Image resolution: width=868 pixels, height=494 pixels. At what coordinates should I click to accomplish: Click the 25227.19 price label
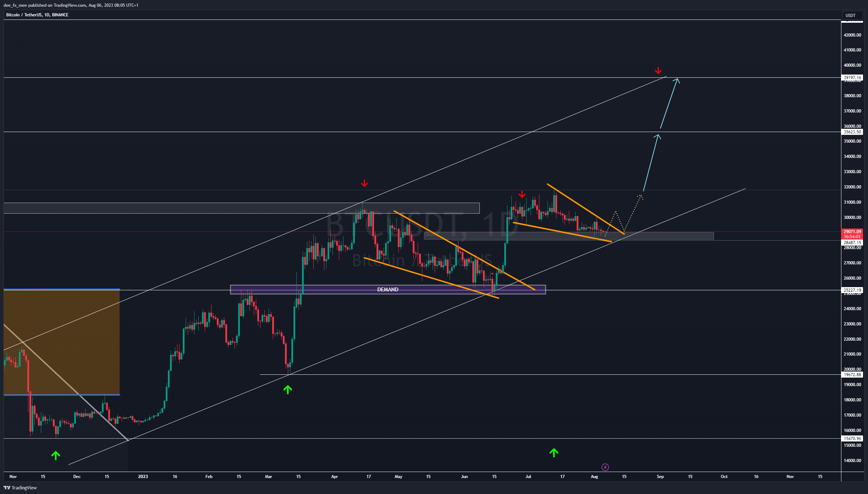click(x=852, y=290)
